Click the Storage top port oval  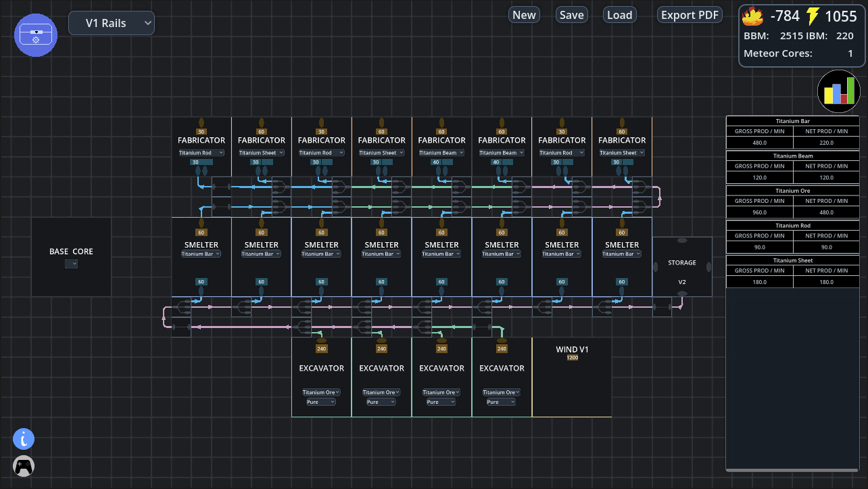click(x=682, y=240)
